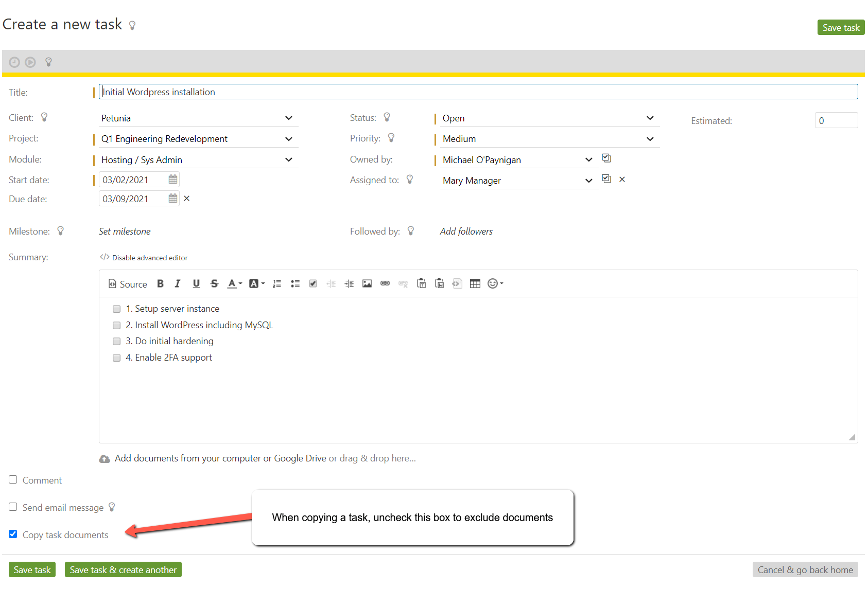
Task: Click the timer clock icon above the form
Action: [14, 62]
